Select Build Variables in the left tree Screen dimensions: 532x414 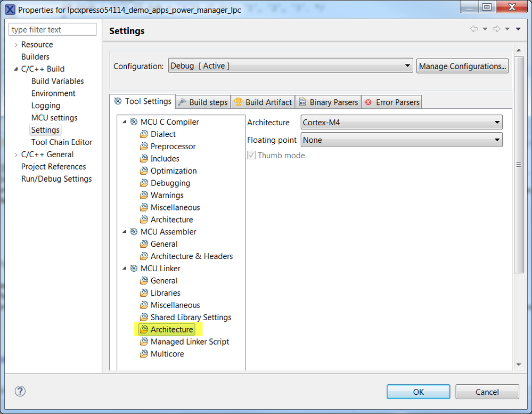(x=58, y=81)
